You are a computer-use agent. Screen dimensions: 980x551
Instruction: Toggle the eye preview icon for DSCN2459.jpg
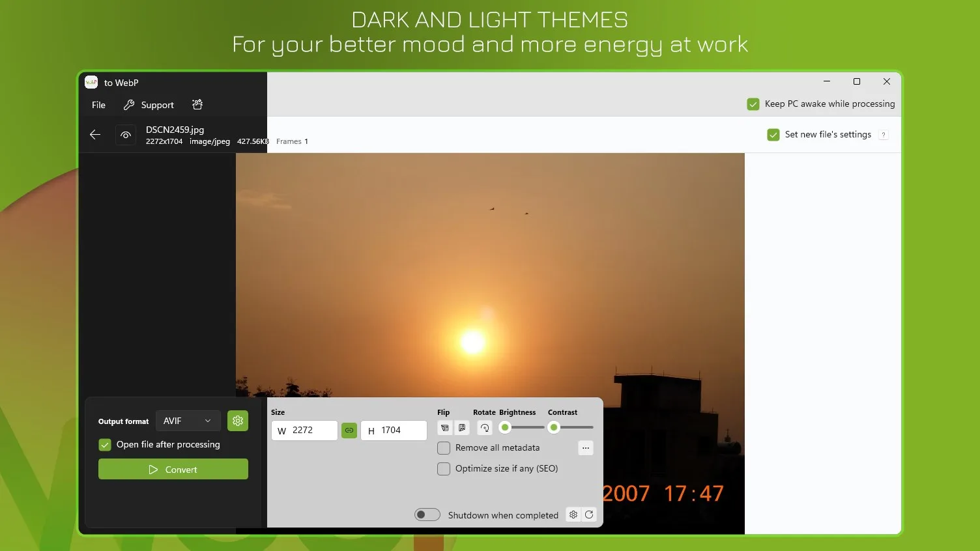[126, 135]
